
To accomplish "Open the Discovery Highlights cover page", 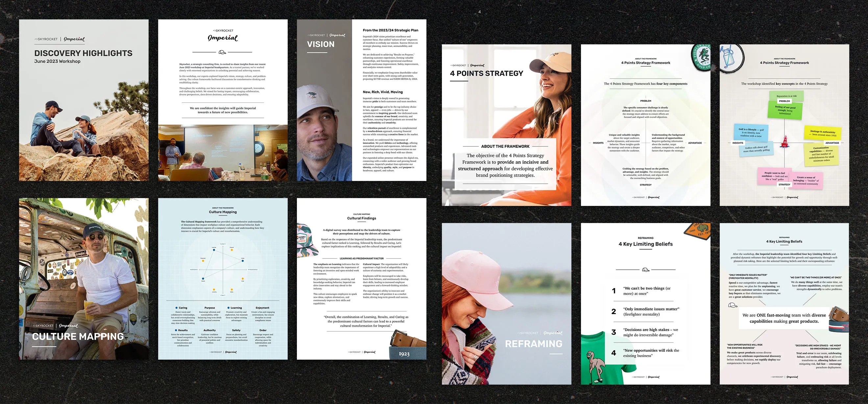I will 84,100.
